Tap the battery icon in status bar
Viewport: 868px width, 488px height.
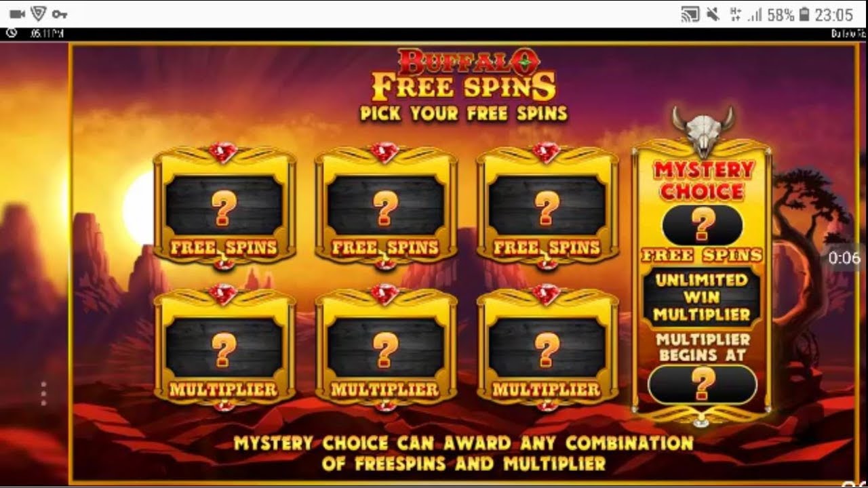click(805, 14)
